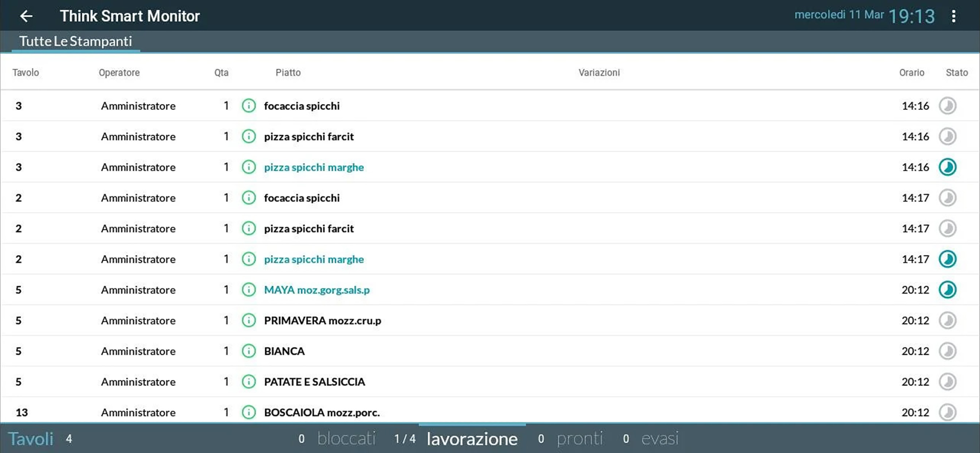This screenshot has height=453, width=980.
Task: Open info for table 2 focaccia spicchi
Action: [248, 198]
